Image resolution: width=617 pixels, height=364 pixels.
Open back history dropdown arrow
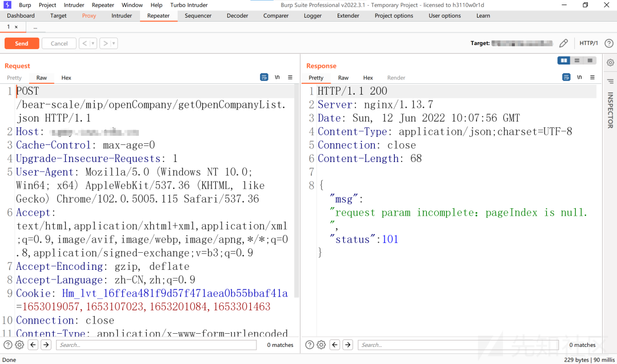coord(93,43)
